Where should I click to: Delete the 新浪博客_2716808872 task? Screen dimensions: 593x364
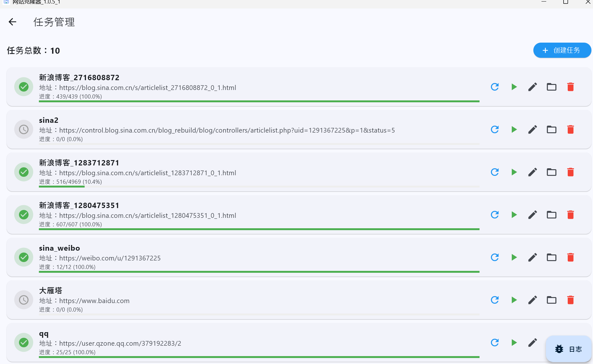[571, 87]
